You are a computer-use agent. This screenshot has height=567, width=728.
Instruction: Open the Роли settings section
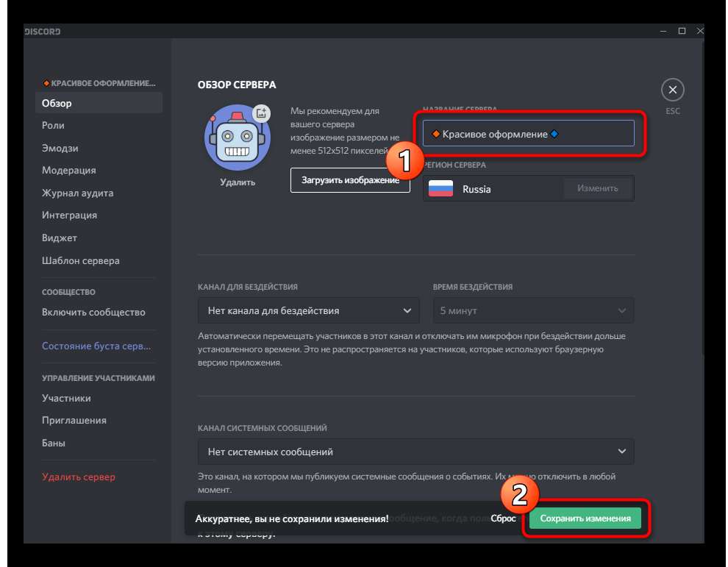[x=53, y=126]
